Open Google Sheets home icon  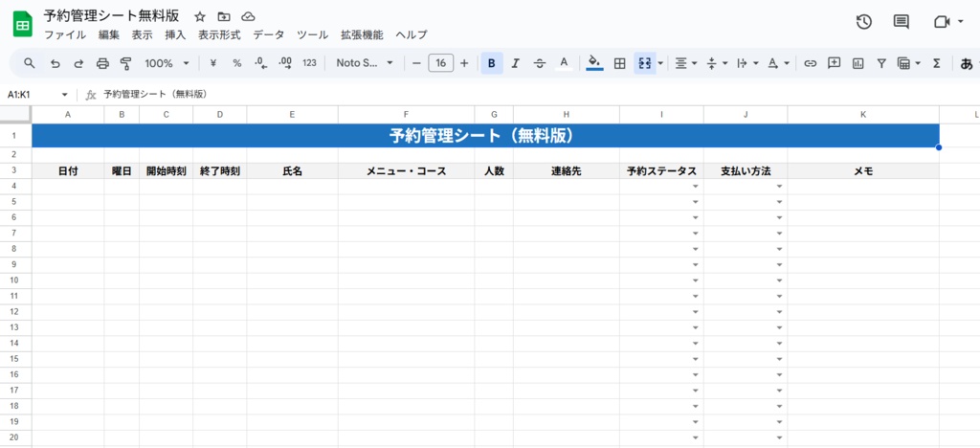point(23,24)
